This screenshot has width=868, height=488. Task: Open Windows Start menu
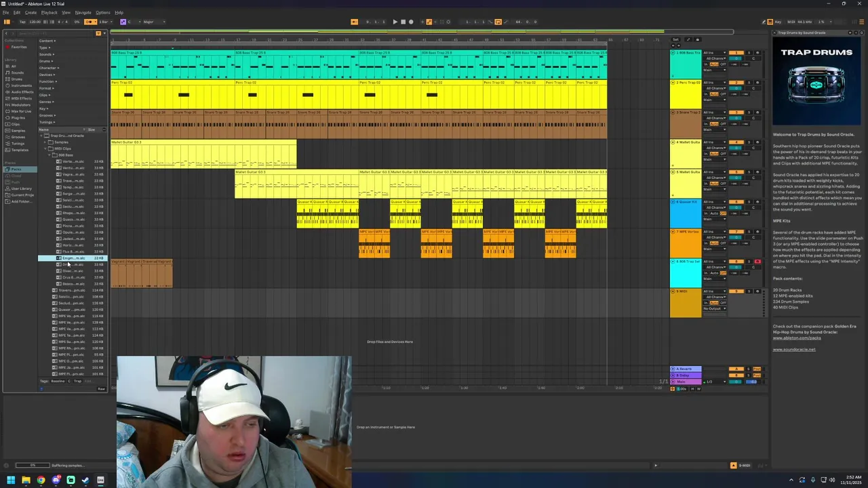click(x=11, y=481)
